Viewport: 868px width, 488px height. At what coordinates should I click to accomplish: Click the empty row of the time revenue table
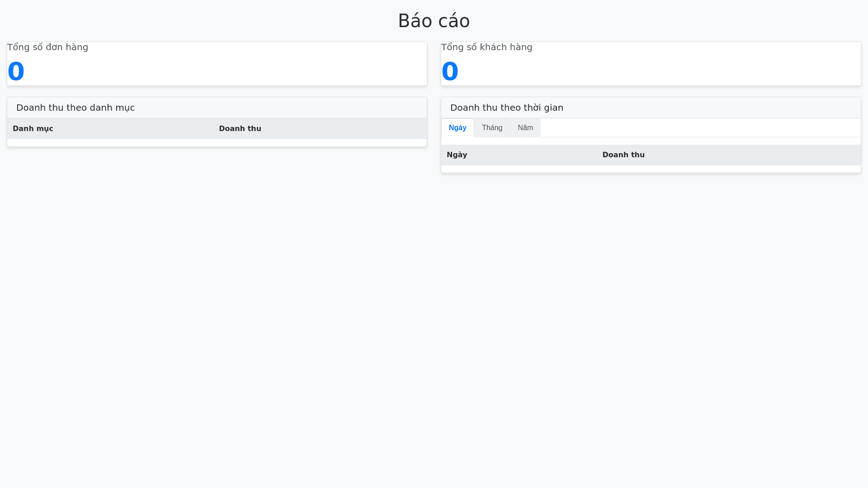point(651,169)
